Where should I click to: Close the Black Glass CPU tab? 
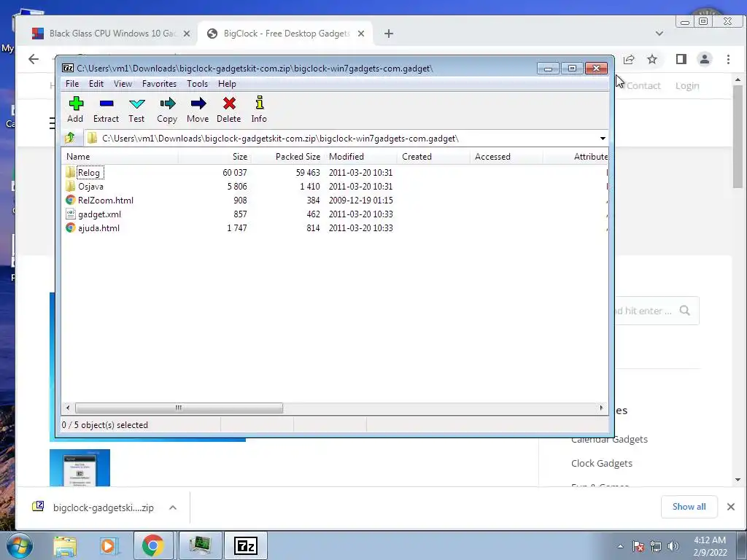tap(187, 34)
